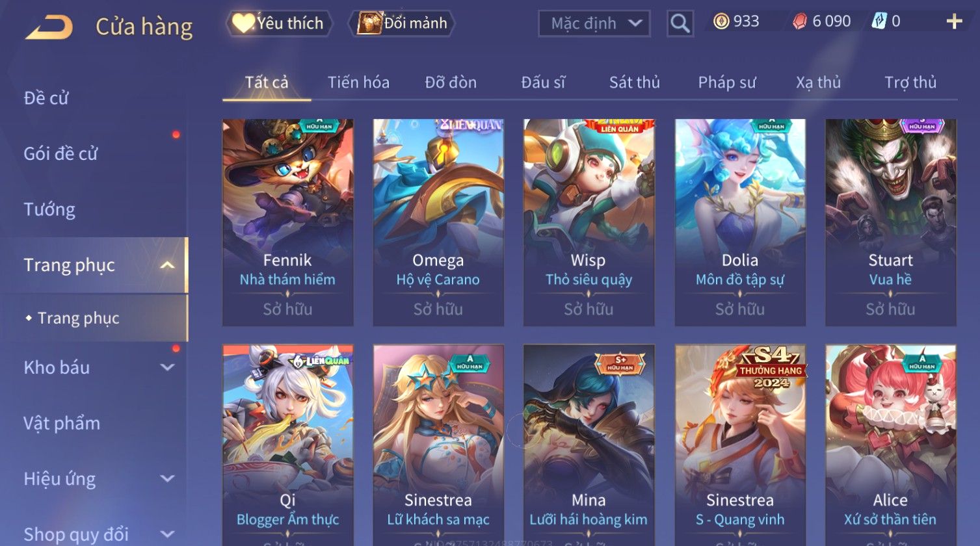Tap the red ruby gem icon
The width and height of the screenshot is (980, 546).
click(x=799, y=22)
